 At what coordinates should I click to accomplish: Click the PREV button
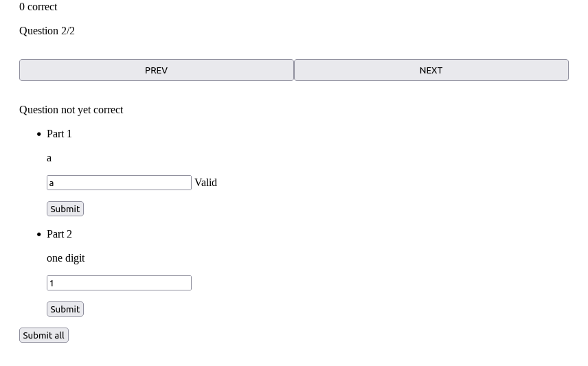tap(157, 70)
